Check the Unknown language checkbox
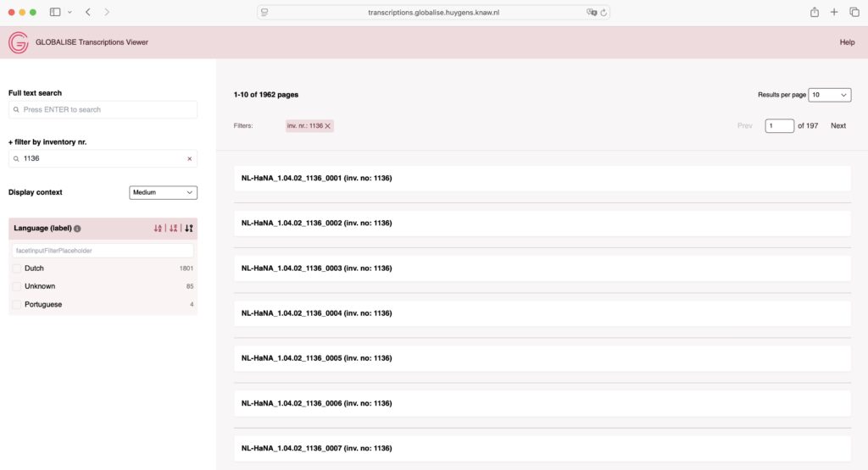 (x=17, y=286)
